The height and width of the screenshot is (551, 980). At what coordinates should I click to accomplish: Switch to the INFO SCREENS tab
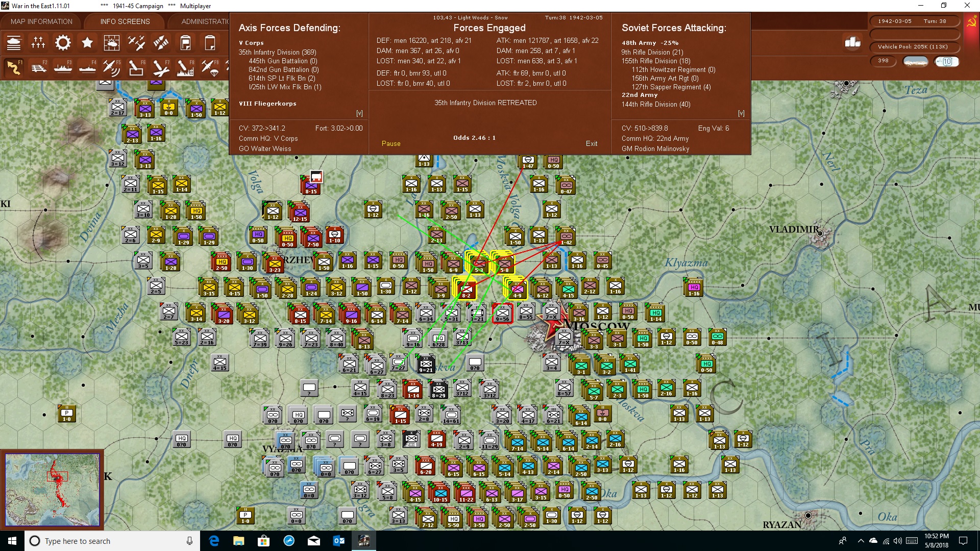click(x=125, y=21)
